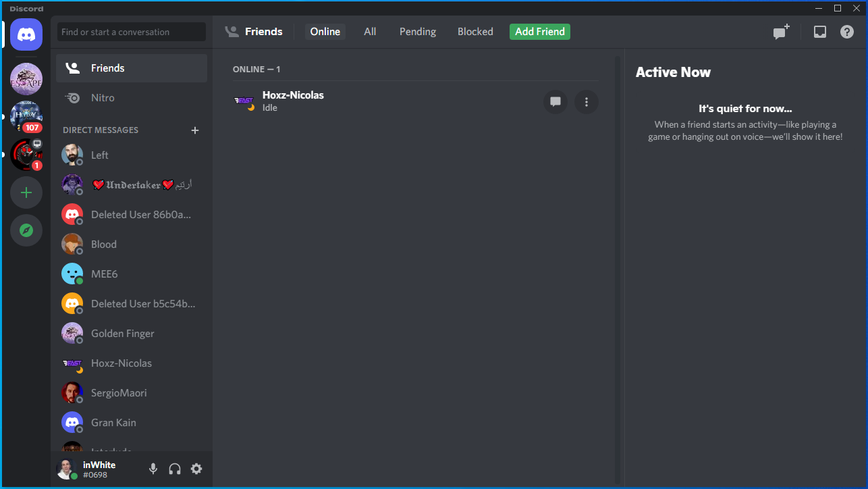Close the Discord window
The width and height of the screenshot is (868, 489).
coord(856,8)
